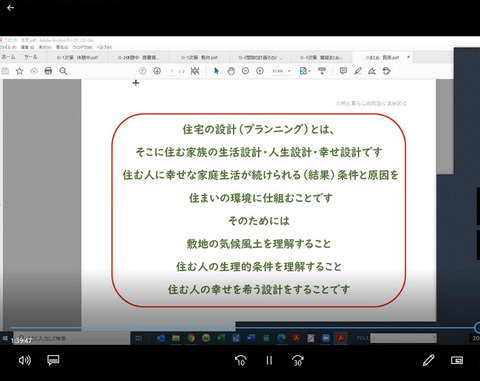Open Zoom from the taskbar
This screenshot has height=381, width=480.
click(326, 338)
